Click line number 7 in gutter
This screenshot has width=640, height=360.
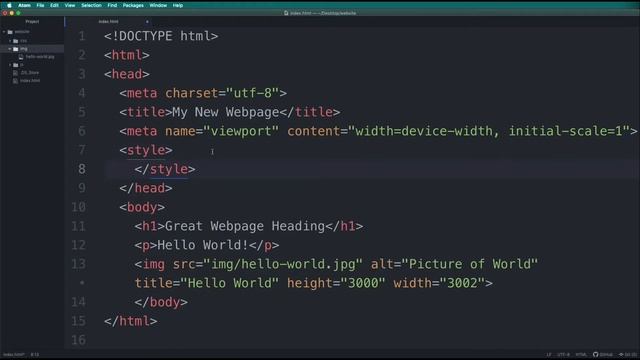(82, 150)
